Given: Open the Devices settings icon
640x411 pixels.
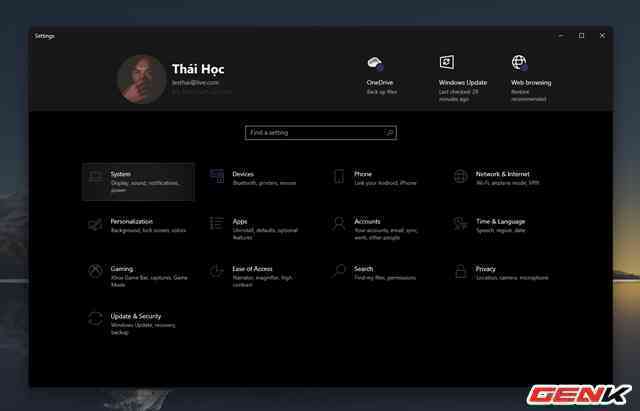Looking at the screenshot, I should coord(217,176).
